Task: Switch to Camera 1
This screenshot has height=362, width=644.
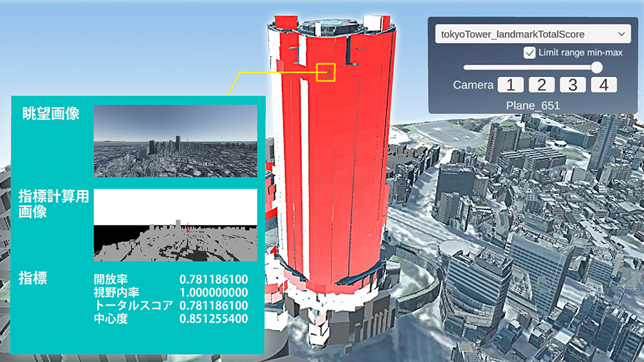Action: (511, 85)
